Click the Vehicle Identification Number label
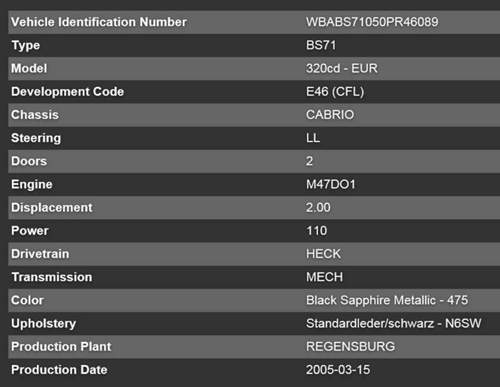 coord(99,22)
